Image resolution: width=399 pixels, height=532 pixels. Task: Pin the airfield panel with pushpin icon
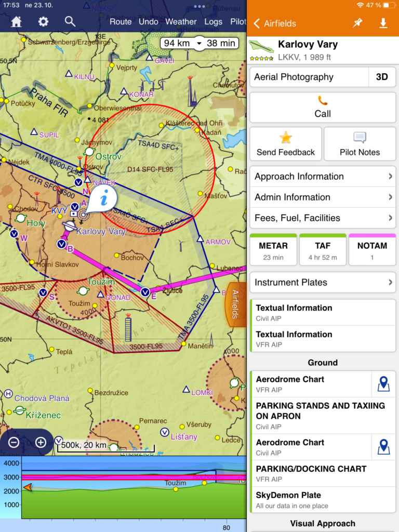pyautogui.click(x=357, y=23)
